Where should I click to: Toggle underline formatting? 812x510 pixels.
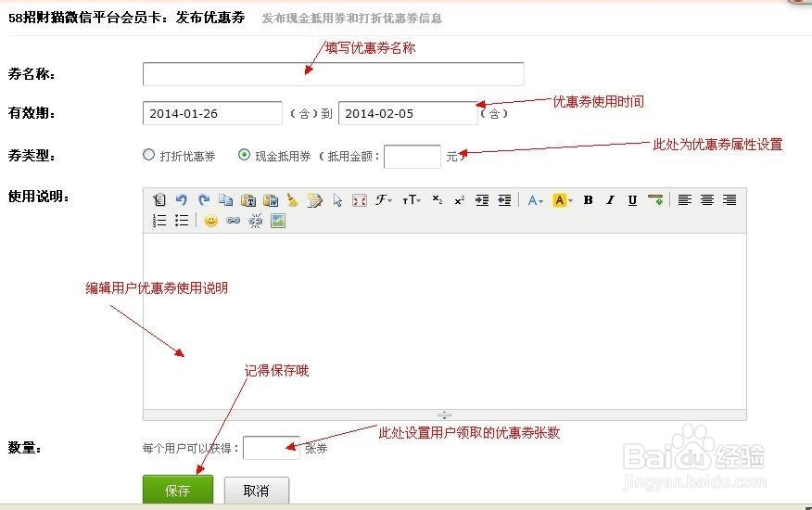[632, 199]
